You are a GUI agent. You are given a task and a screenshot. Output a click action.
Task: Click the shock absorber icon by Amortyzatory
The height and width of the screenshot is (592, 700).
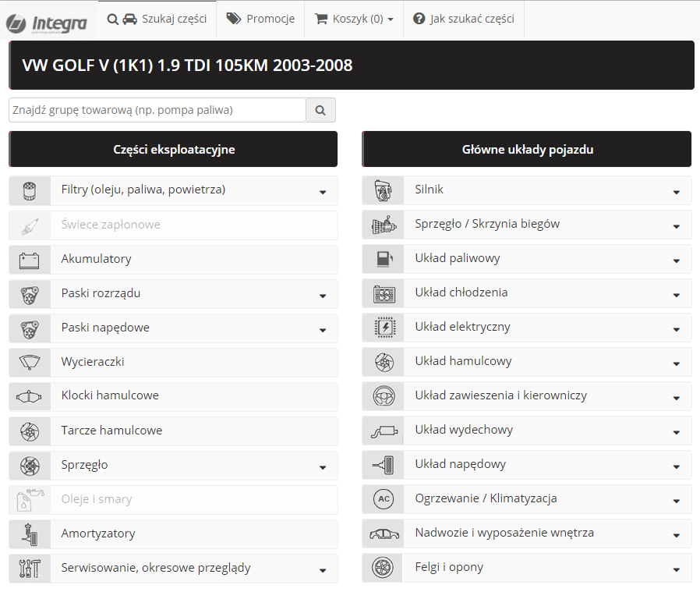point(30,534)
